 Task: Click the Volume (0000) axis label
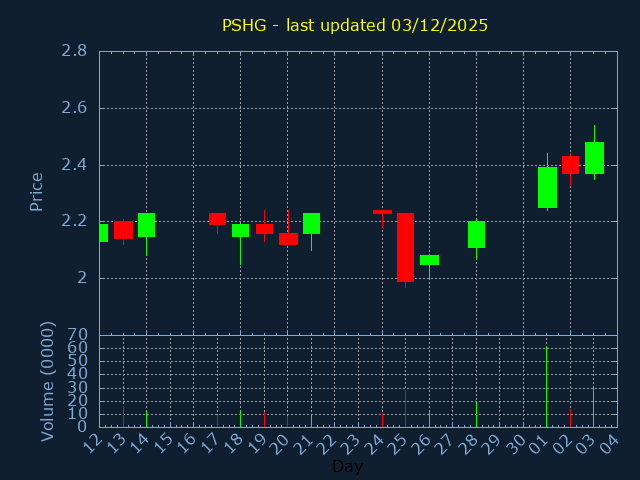point(47,381)
